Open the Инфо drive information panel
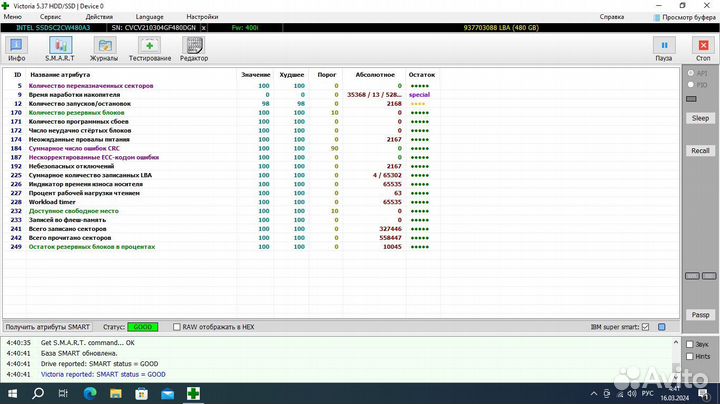Screen dimensions: 720x404 (x=17, y=49)
